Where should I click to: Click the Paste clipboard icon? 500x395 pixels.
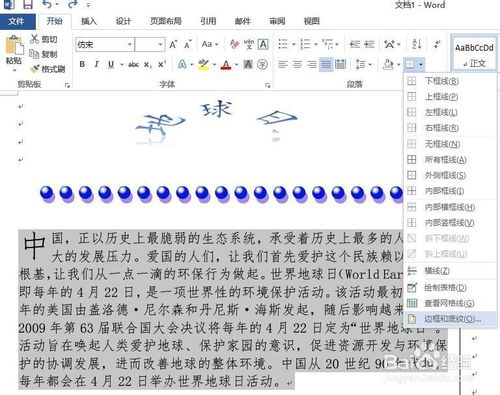click(x=14, y=46)
